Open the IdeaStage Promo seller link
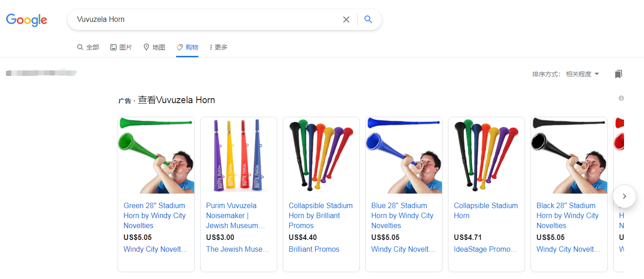 486,249
